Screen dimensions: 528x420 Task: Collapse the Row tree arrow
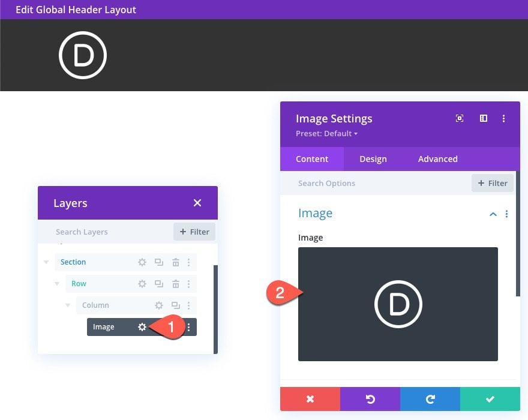[x=58, y=284]
